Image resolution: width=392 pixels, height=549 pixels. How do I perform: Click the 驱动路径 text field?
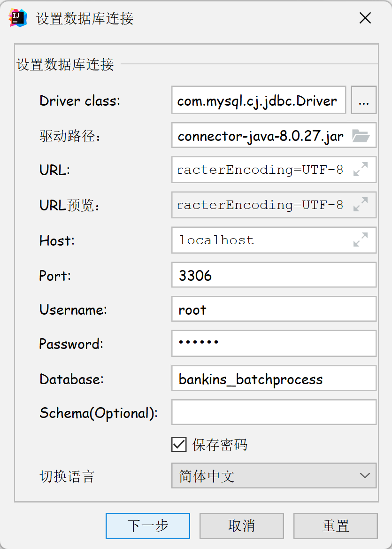(x=261, y=136)
